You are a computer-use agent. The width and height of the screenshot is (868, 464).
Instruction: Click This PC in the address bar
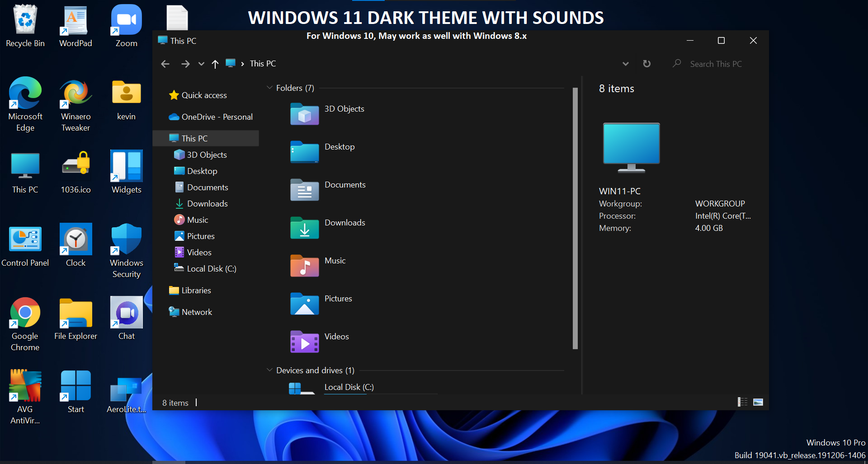pyautogui.click(x=263, y=64)
